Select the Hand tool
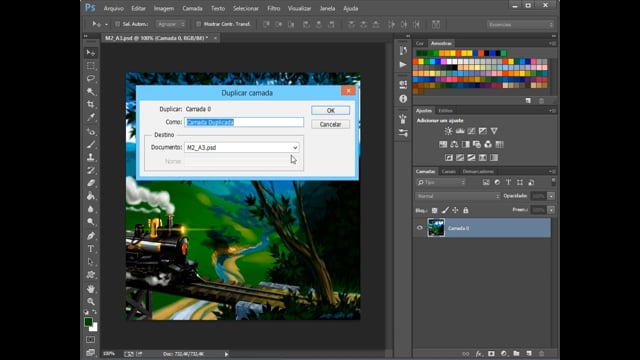This screenshot has width=640, height=360. point(91,289)
